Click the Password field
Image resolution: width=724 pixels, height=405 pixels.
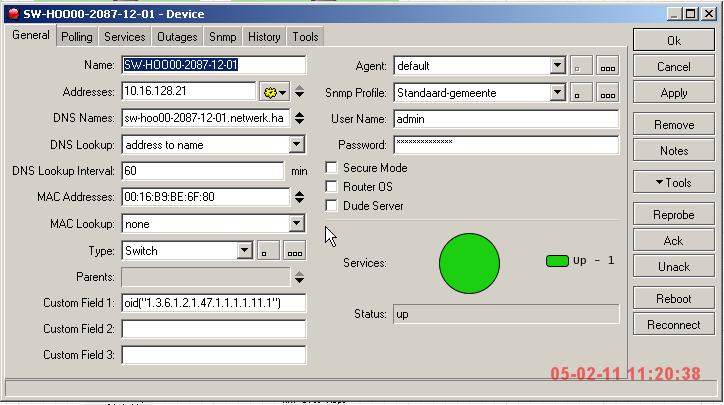506,145
